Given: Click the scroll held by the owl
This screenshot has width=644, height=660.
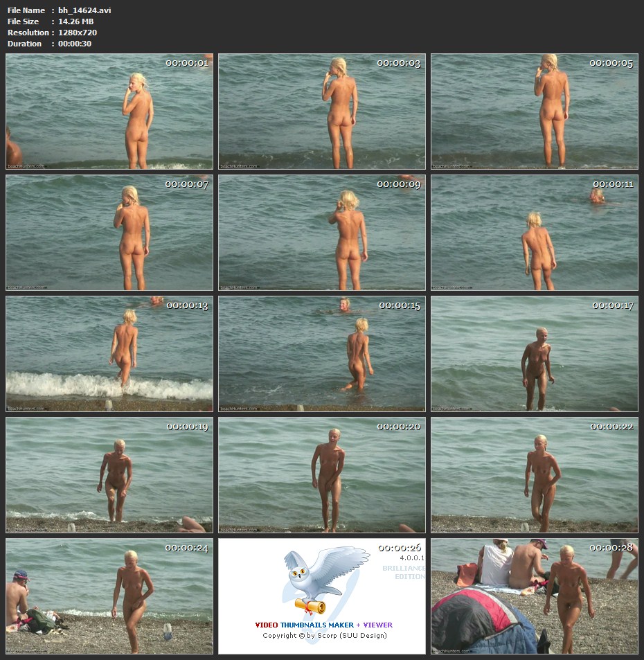Looking at the screenshot, I should (309, 606).
